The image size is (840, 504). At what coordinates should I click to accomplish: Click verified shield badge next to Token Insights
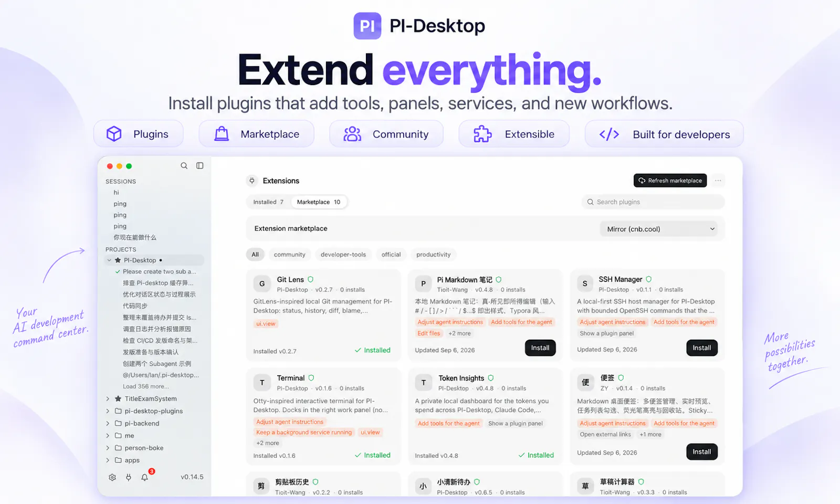click(491, 378)
